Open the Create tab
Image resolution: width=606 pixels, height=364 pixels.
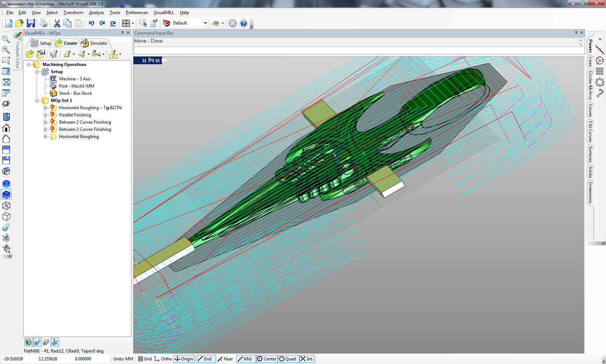(x=66, y=43)
